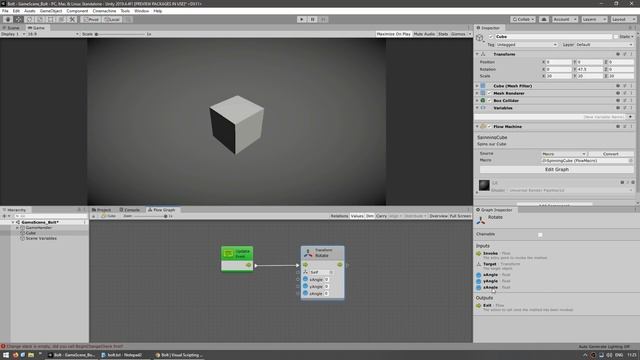Viewport: 640px width, 360px height.
Task: Open the Window menu
Action: coord(142,11)
